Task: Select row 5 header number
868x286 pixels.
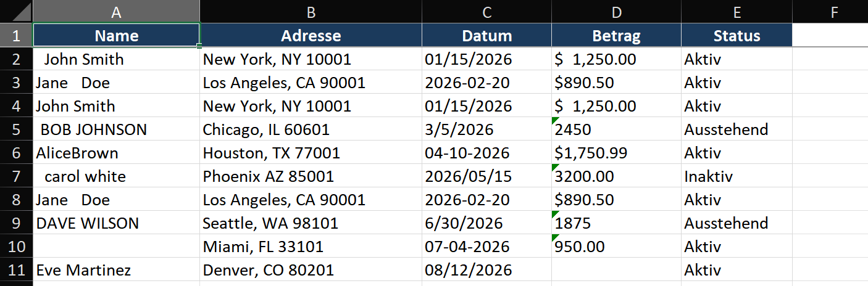Action: point(16,129)
